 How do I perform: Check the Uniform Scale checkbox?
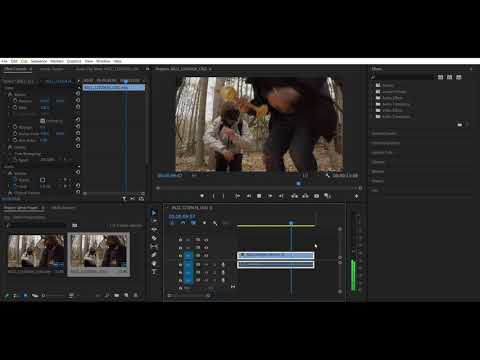tap(43, 121)
